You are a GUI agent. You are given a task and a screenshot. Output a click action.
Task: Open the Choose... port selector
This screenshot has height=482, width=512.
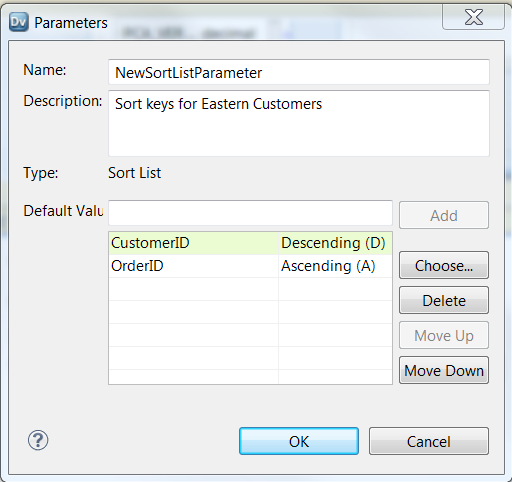click(444, 265)
